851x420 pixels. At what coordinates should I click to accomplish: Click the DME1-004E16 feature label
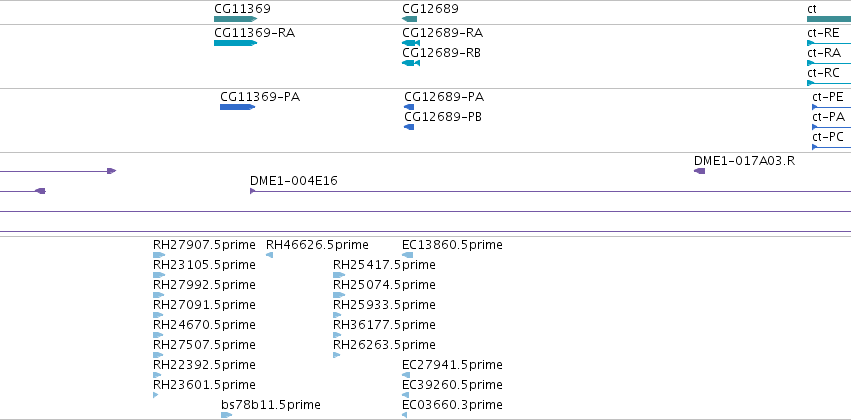294,181
